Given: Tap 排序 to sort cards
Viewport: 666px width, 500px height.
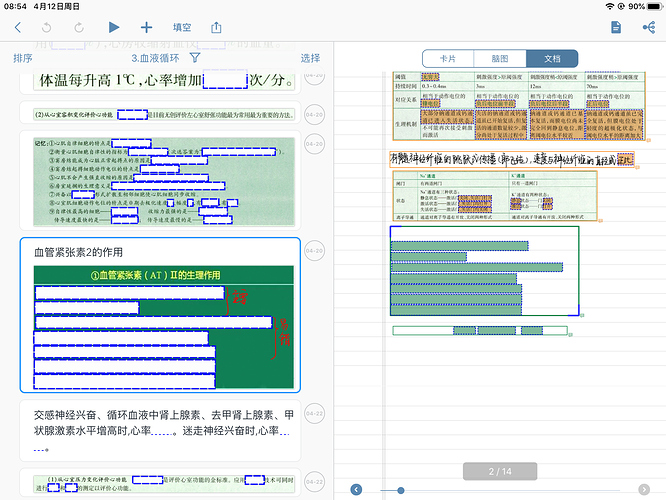Looking at the screenshot, I should tap(23, 58).
